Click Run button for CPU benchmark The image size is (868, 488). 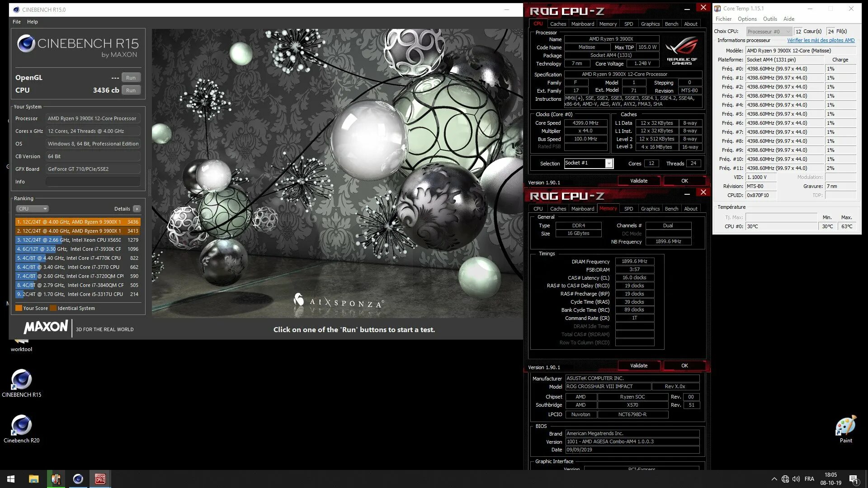[x=131, y=90]
